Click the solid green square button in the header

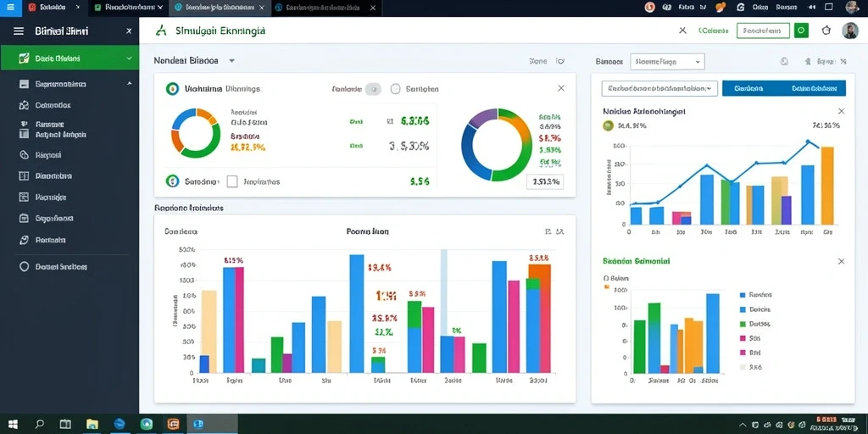801,31
